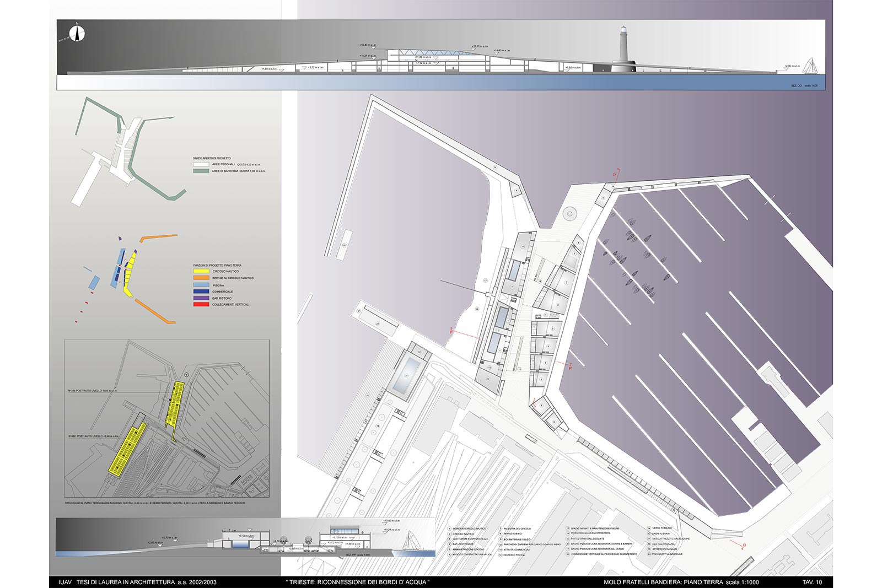
Task: Click the yellow 'Circolo nautico' legend swatch
Action: pyautogui.click(x=202, y=271)
